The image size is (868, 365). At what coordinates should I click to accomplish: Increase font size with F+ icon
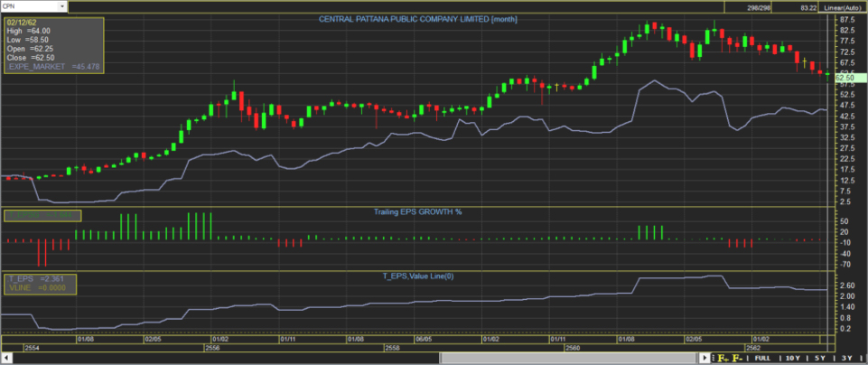point(723,359)
